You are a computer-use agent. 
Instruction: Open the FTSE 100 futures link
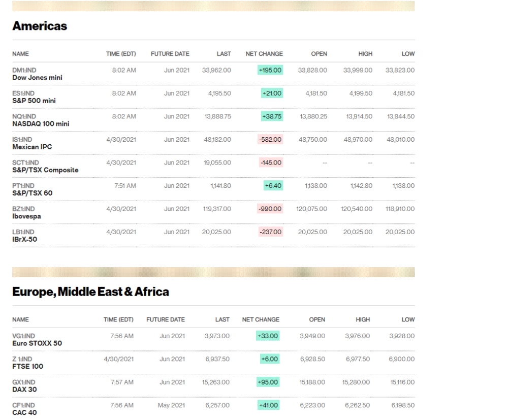pyautogui.click(x=27, y=366)
